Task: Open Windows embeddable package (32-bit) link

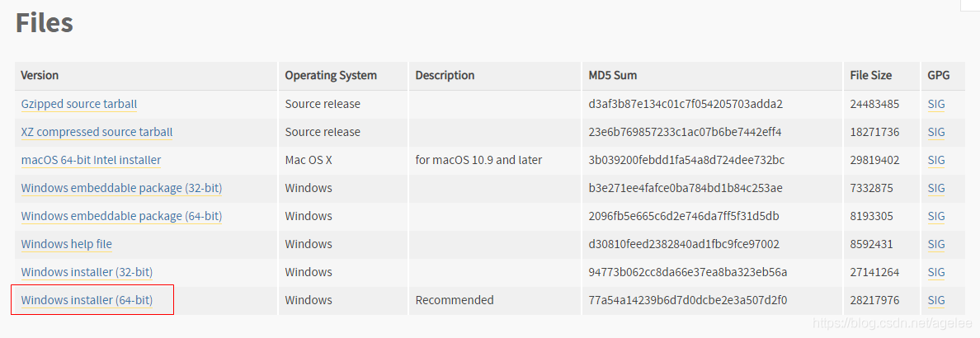Action: click(x=121, y=188)
